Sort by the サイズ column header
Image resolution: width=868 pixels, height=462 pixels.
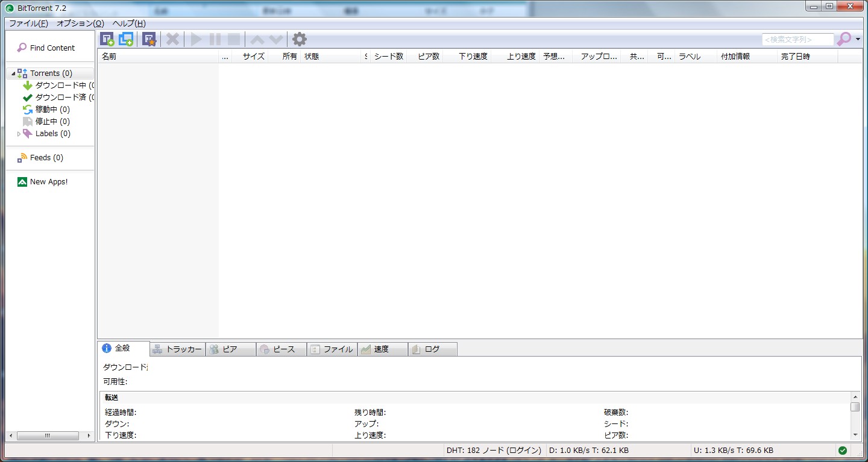coord(250,57)
